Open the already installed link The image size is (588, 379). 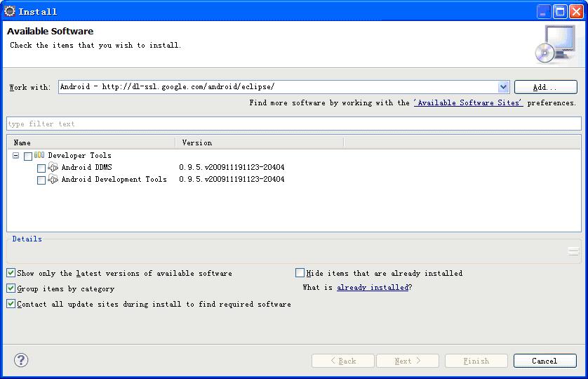point(373,288)
